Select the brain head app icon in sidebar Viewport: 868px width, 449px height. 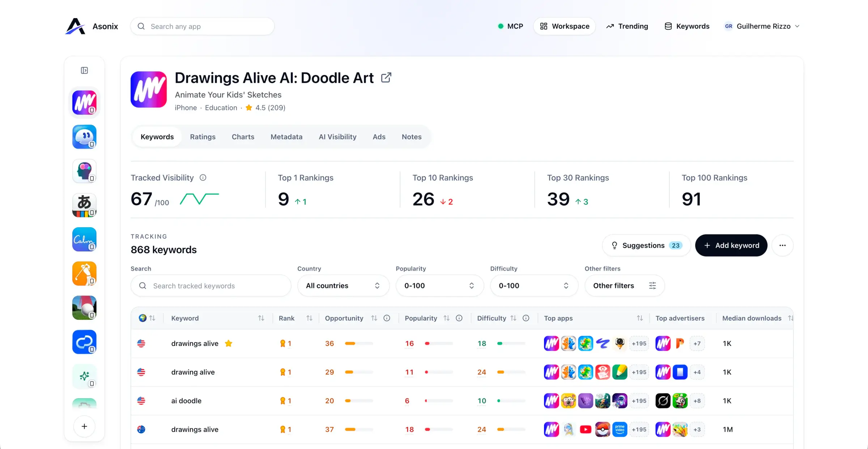pos(84,171)
